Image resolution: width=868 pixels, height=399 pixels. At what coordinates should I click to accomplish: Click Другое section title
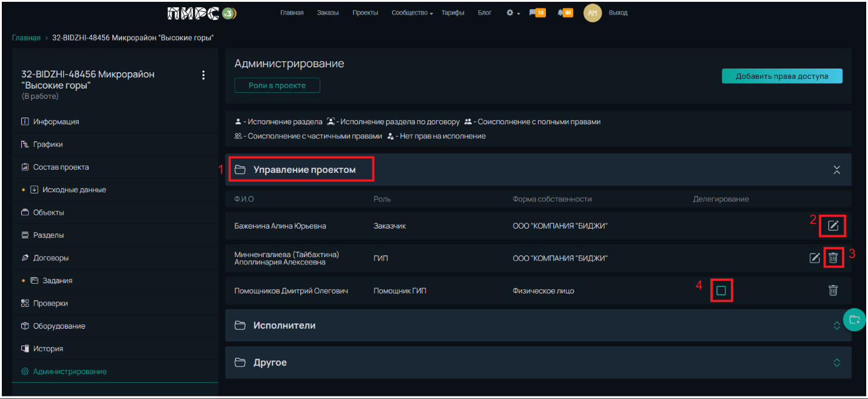[270, 363]
